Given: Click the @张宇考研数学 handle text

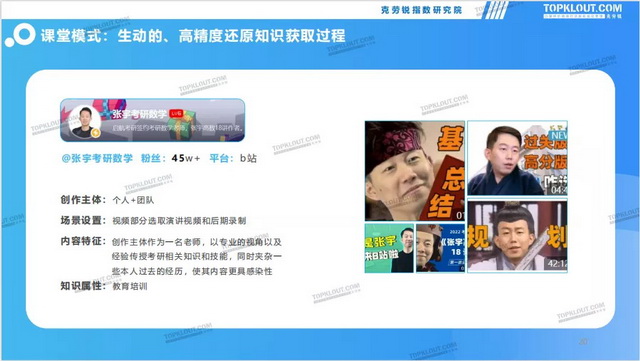Looking at the screenshot, I should [97, 158].
